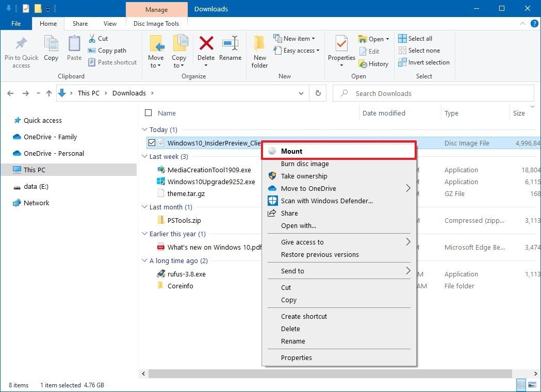
Task: Go back with the Back arrow
Action: [10, 93]
